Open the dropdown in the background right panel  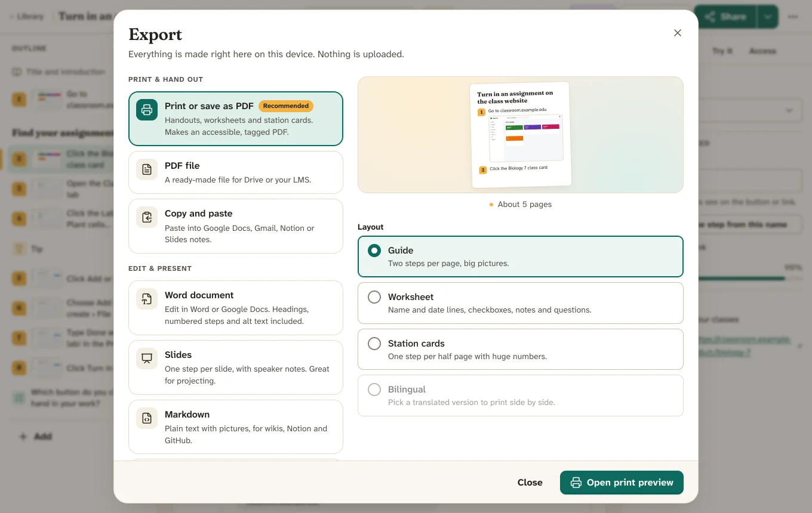point(749,110)
